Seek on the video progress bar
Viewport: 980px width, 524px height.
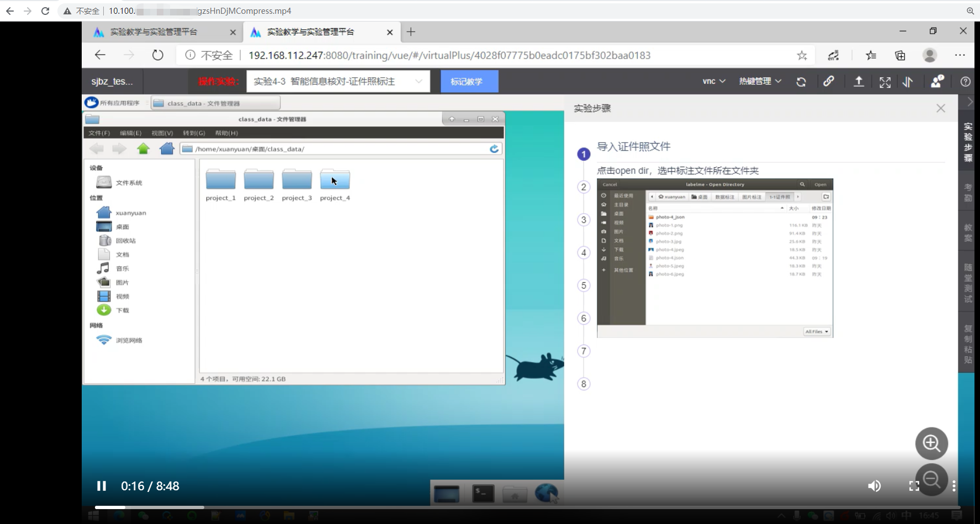pos(527,507)
